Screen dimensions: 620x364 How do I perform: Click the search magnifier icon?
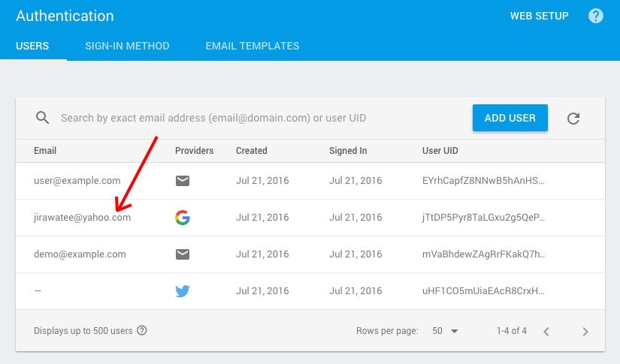click(42, 118)
